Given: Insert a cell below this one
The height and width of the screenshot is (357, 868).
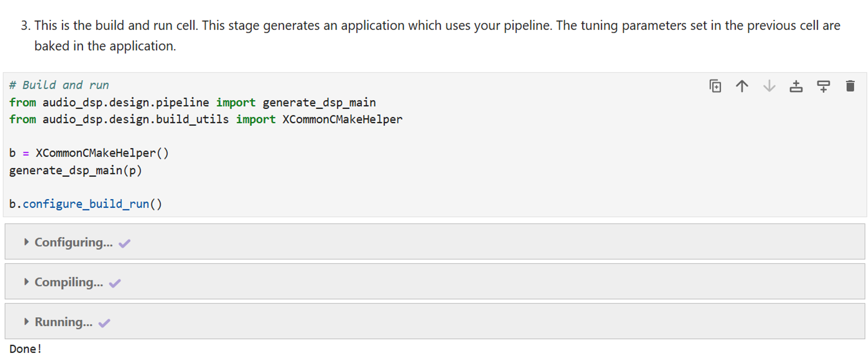Looking at the screenshot, I should pos(823,86).
